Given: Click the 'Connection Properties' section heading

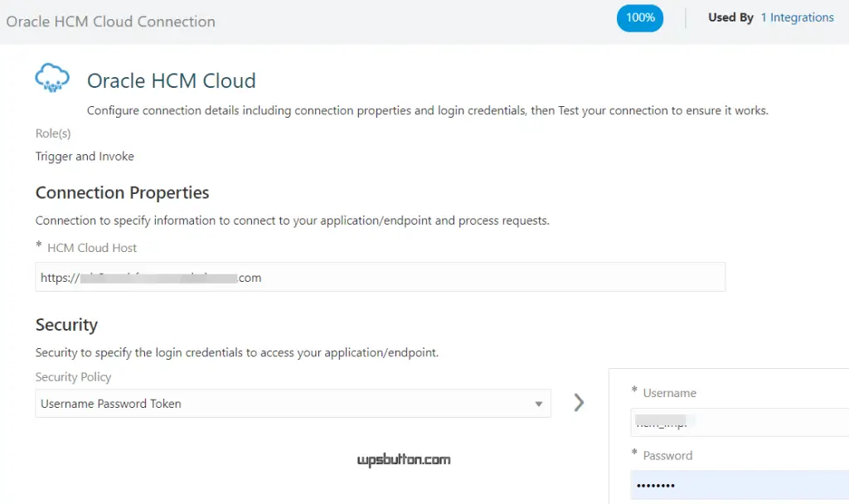Looking at the screenshot, I should coord(123,192).
